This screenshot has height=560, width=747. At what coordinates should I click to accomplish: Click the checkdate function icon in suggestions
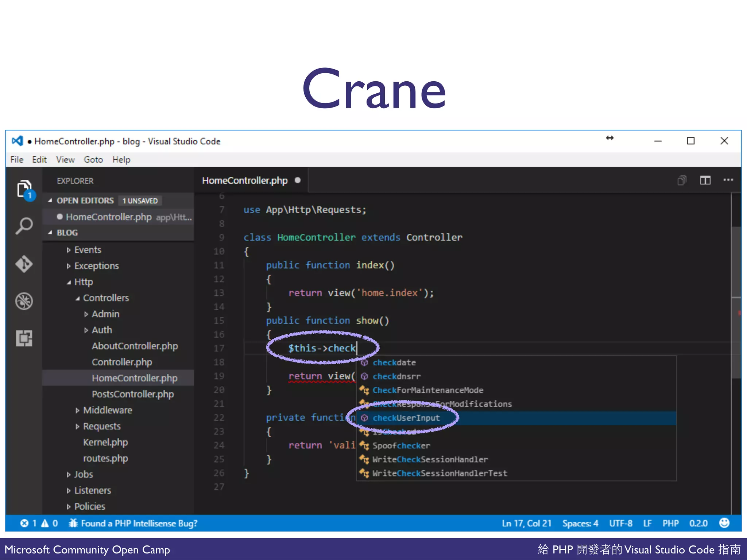pyautogui.click(x=364, y=362)
